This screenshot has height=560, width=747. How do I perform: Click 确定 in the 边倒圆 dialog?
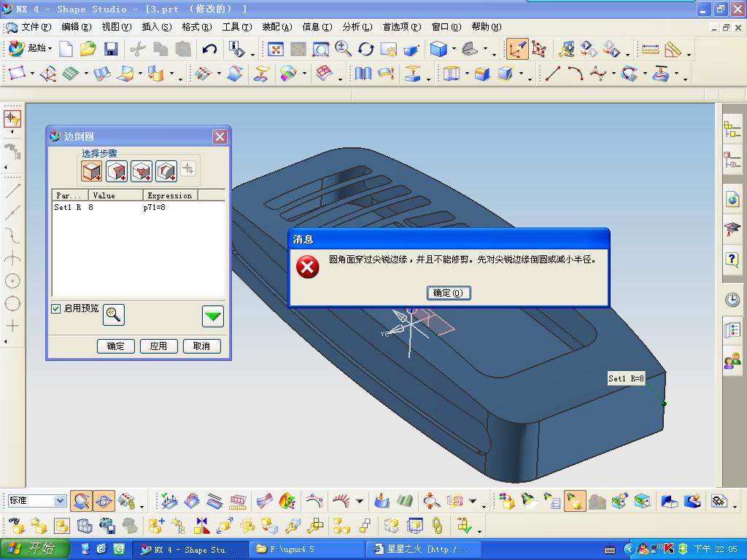coord(116,346)
